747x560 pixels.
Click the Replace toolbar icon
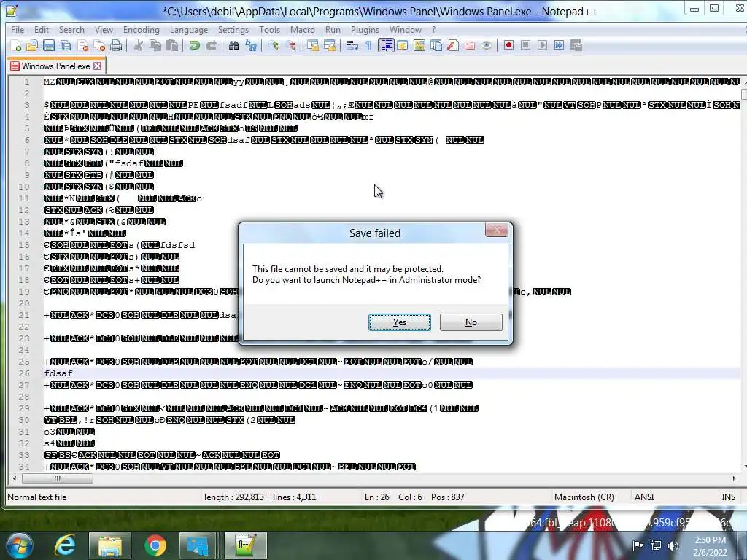pyautogui.click(x=251, y=46)
